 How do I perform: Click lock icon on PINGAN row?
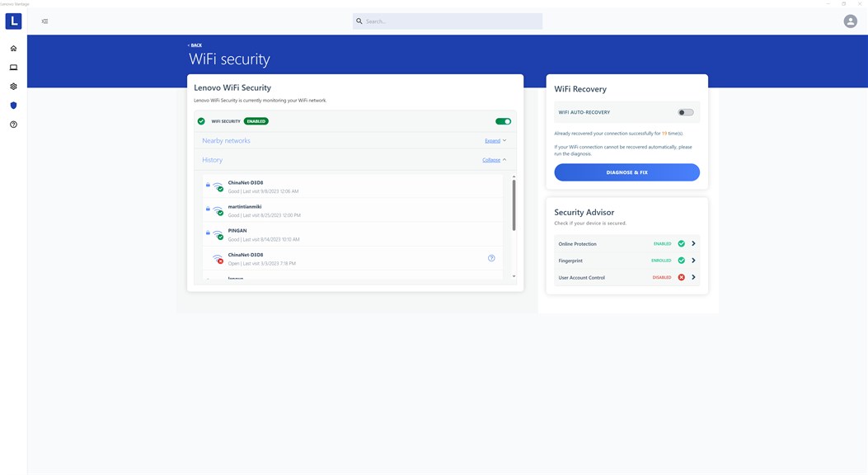pos(209,233)
